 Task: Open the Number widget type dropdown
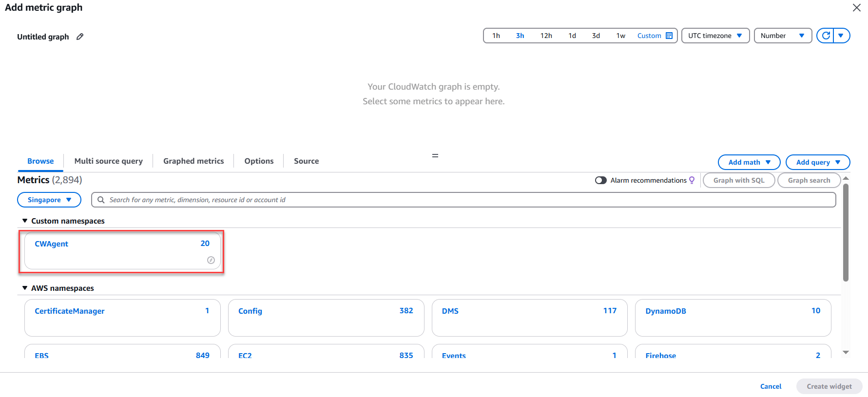(x=783, y=36)
